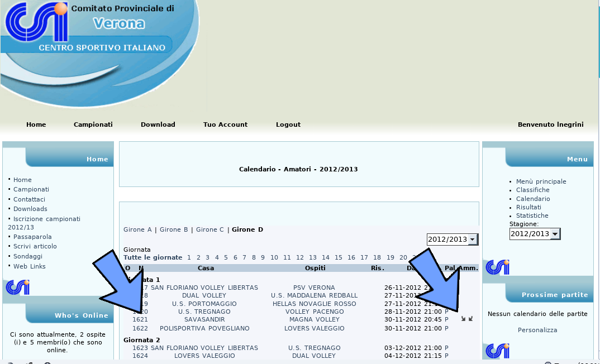The image size is (600, 364).
Task: Open Menù principale in the right Menu
Action: point(541,181)
